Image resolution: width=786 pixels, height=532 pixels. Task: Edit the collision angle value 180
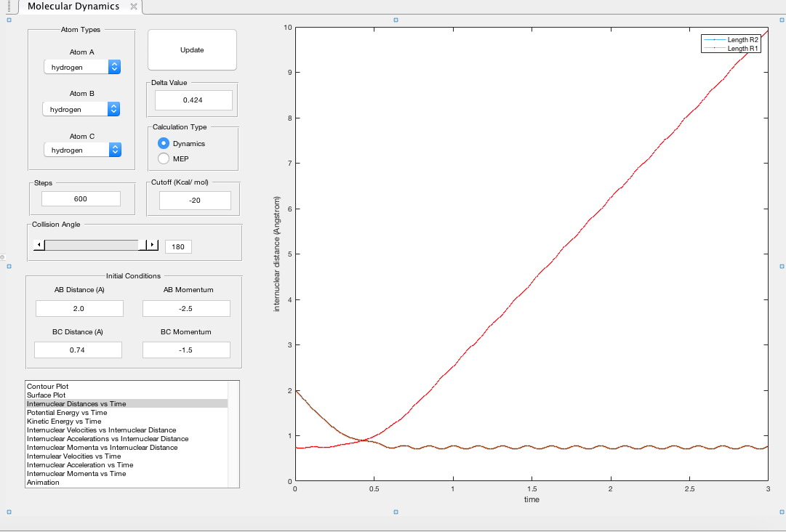178,246
